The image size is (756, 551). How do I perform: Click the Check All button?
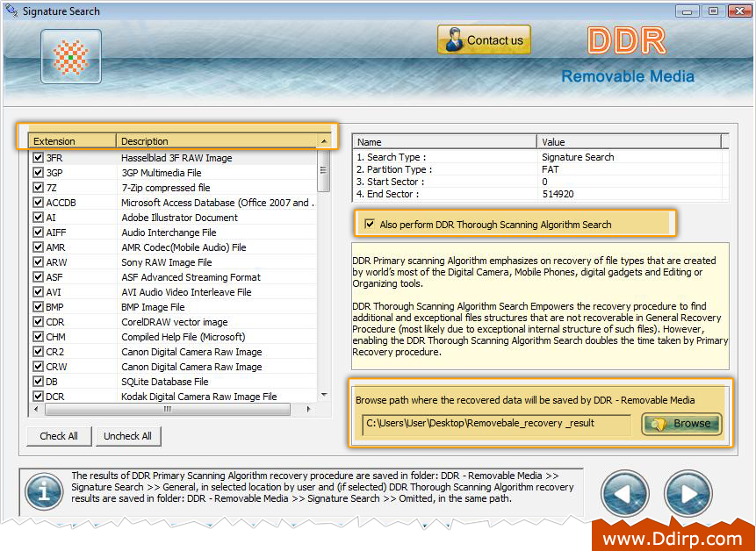pyautogui.click(x=59, y=436)
